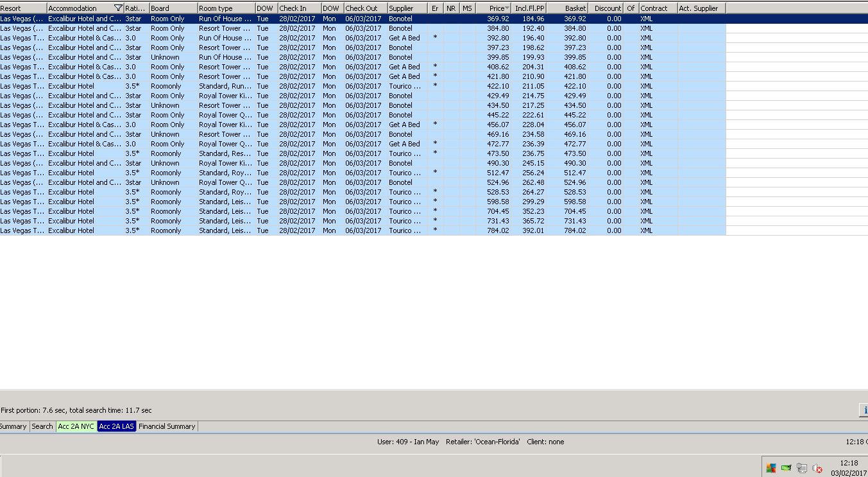Select the cell showing 228.04
The image size is (868, 477).
(529, 125)
